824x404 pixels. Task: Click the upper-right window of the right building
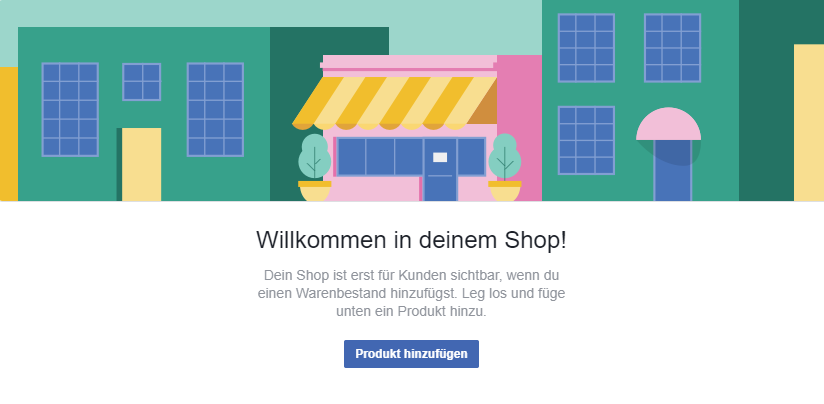pos(672,48)
